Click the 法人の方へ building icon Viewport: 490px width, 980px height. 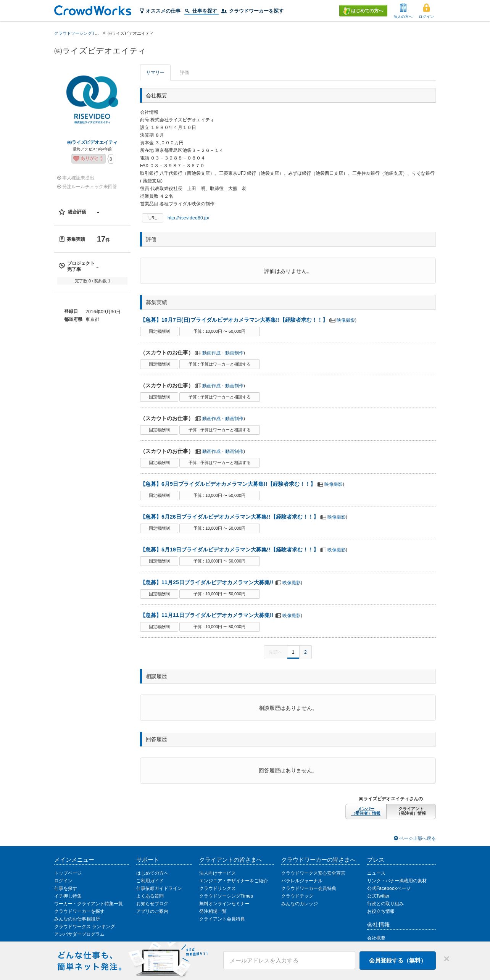point(403,8)
